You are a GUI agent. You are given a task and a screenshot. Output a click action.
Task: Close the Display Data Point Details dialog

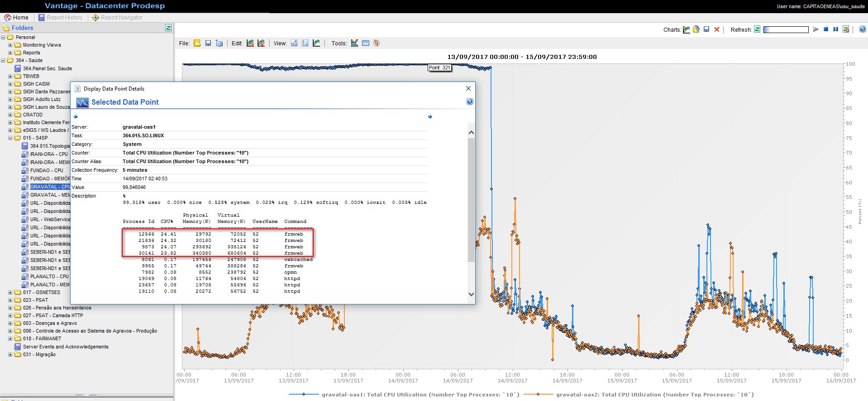(x=468, y=88)
